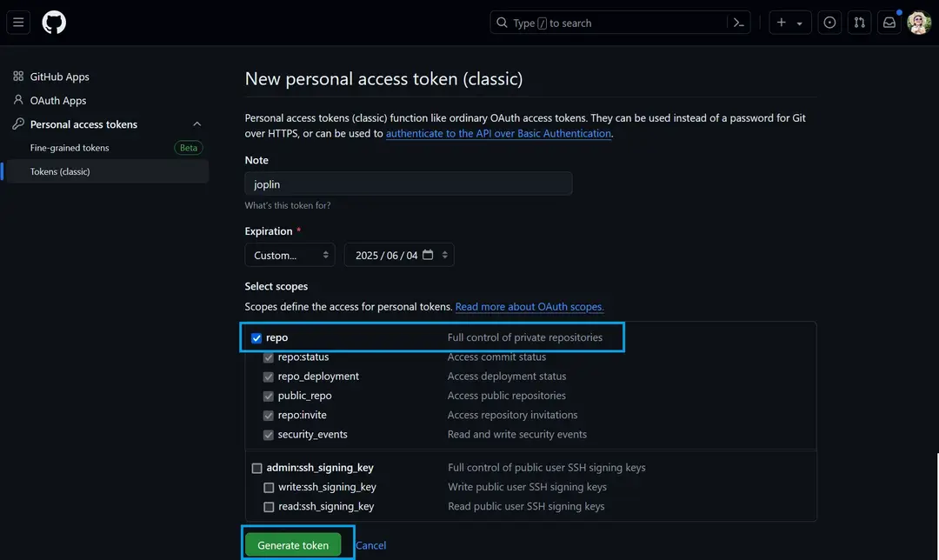Enable the admin:ssh_signing_key scope

pos(256,468)
